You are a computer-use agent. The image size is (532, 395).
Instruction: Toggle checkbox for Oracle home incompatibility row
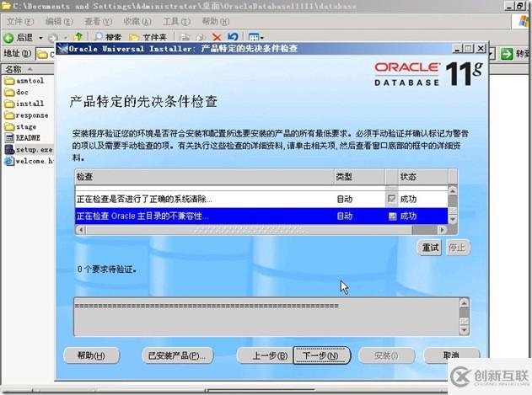pyautogui.click(x=392, y=216)
